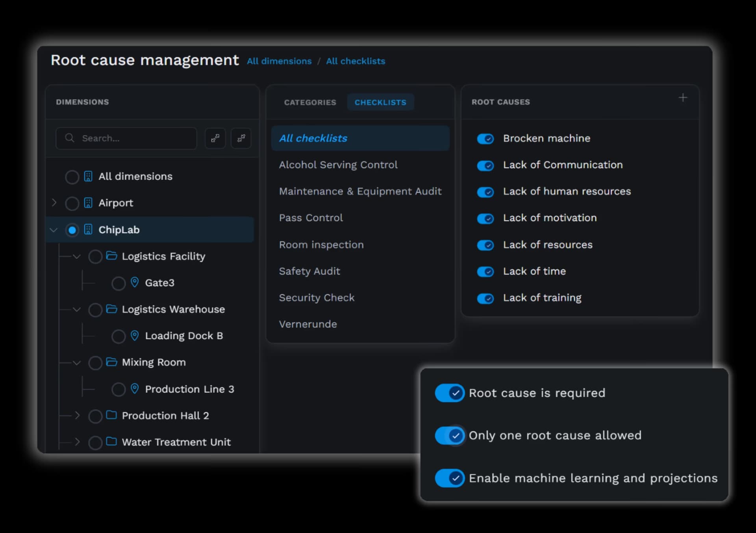The image size is (756, 533).
Task: Switch to the Checklists tab
Action: [380, 102]
